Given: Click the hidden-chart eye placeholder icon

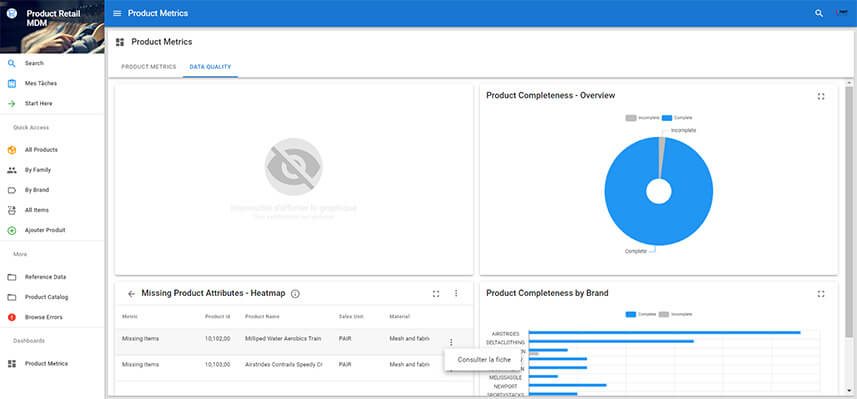Looking at the screenshot, I should click(x=294, y=167).
